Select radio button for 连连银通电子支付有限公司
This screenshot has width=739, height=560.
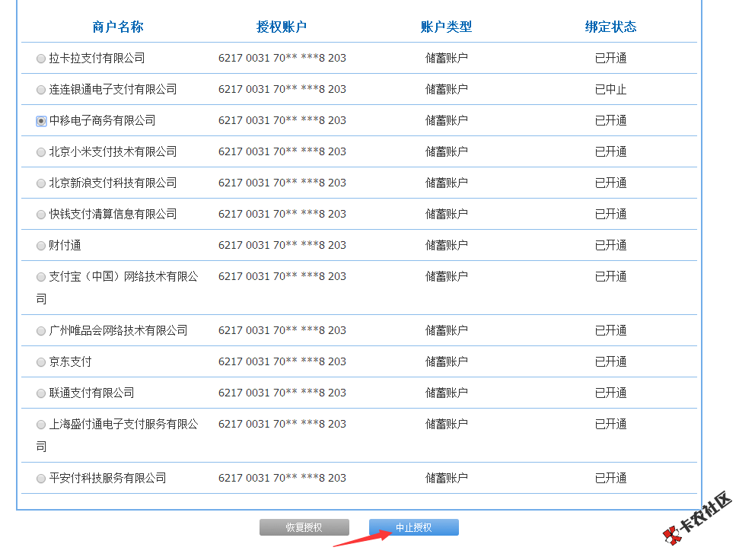pos(41,90)
